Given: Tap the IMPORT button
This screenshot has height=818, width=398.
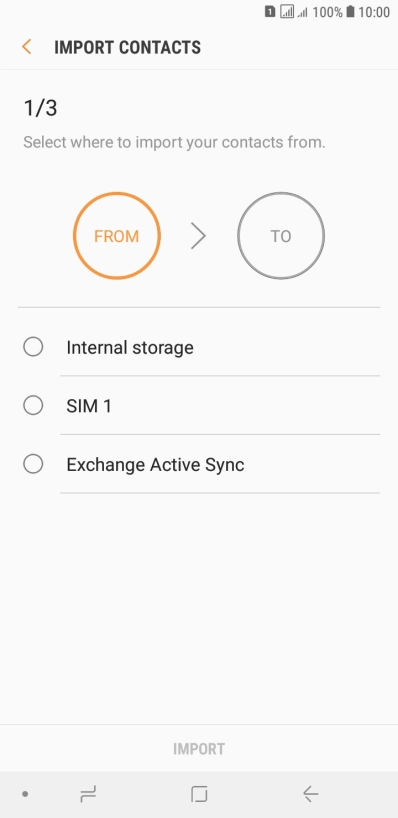Looking at the screenshot, I should coord(199,749).
